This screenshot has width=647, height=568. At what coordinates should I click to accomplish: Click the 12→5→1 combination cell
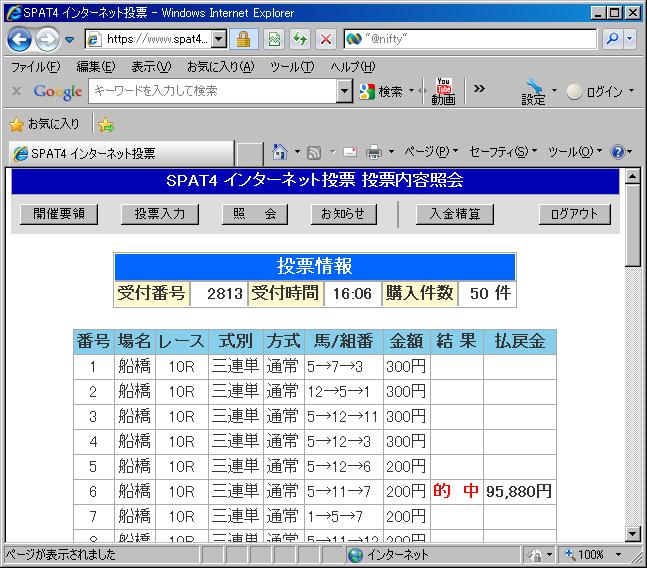[344, 392]
